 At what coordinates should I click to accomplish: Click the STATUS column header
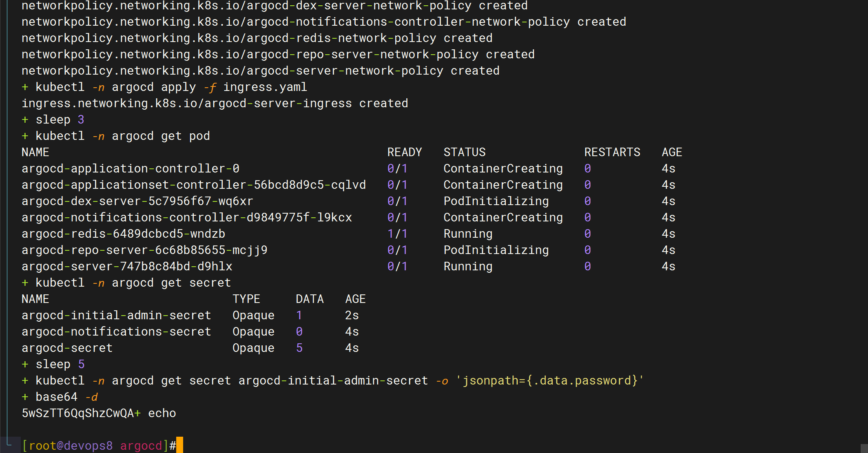coord(465,152)
